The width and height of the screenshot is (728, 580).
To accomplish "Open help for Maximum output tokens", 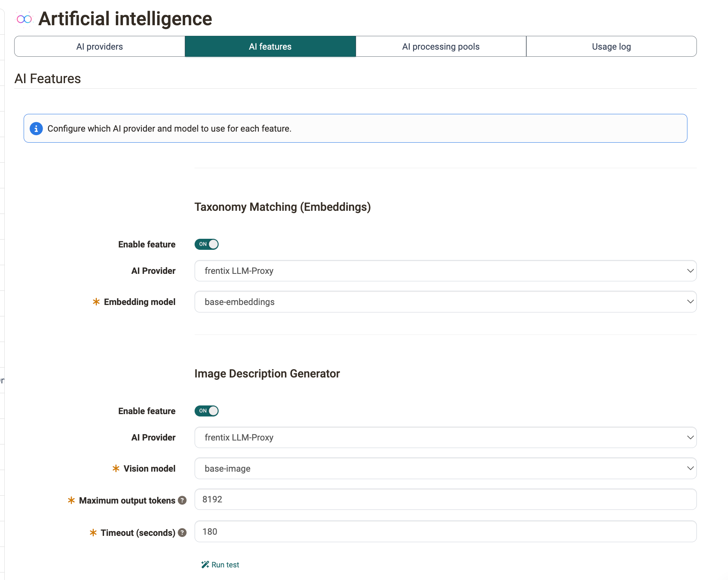I will coord(182,500).
